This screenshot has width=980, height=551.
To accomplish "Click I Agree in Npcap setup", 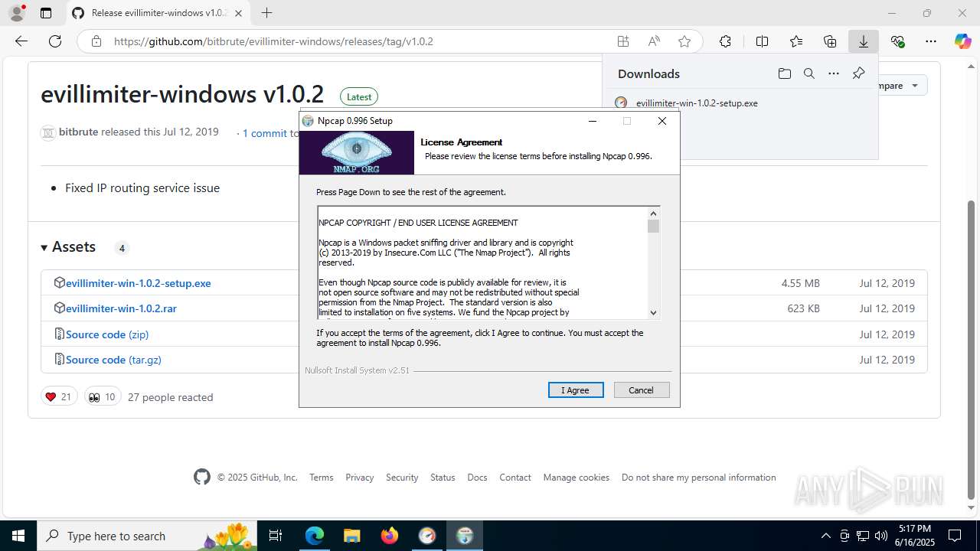I will 576,390.
